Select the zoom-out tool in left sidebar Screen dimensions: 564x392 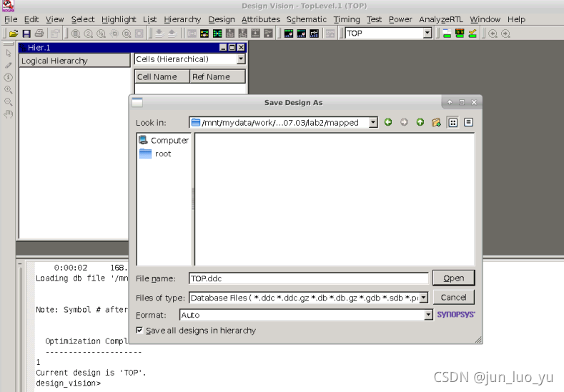click(x=9, y=101)
